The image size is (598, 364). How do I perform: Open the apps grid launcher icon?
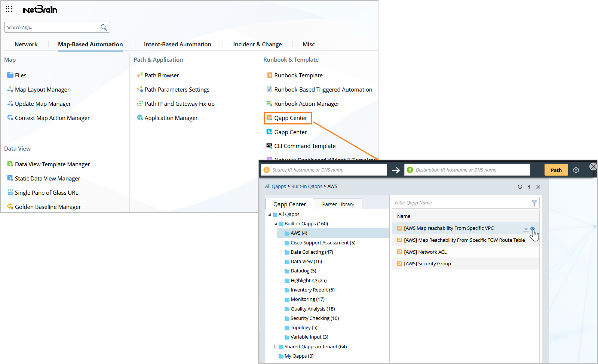tap(9, 9)
